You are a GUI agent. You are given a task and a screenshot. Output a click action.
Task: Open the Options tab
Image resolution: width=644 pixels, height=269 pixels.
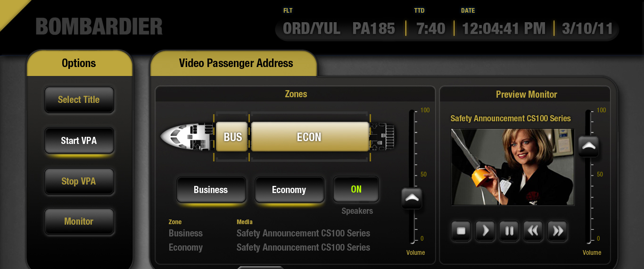[x=79, y=63]
